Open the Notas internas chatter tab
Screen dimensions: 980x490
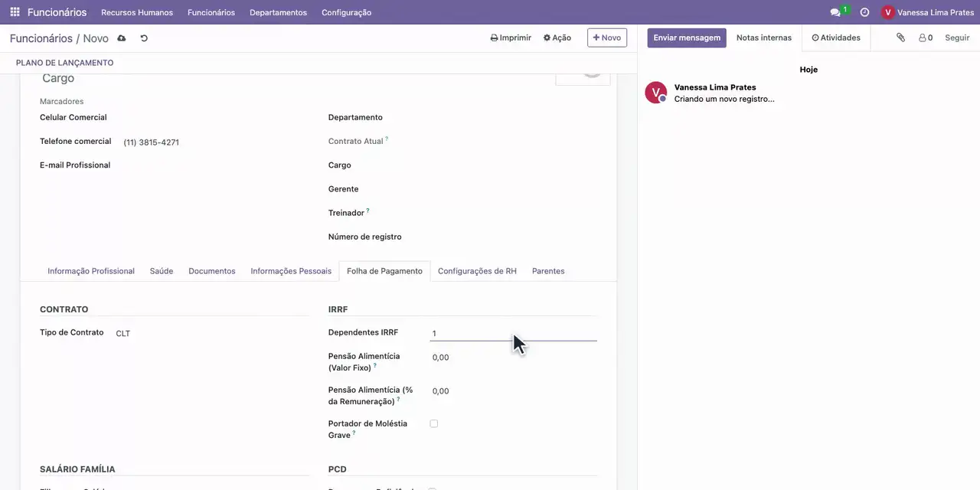[x=764, y=38]
